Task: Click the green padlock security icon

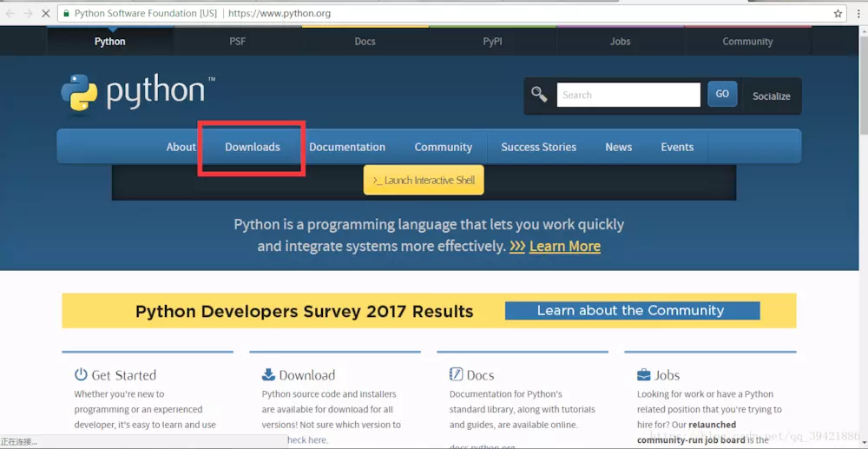Action: pyautogui.click(x=67, y=13)
